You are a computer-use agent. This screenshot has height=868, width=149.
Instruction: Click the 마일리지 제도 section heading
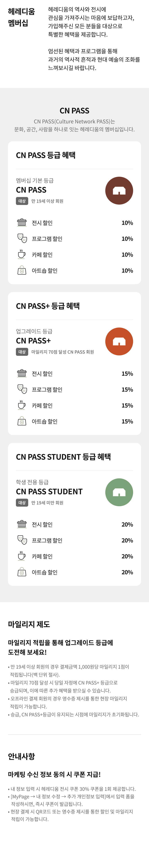click(29, 624)
